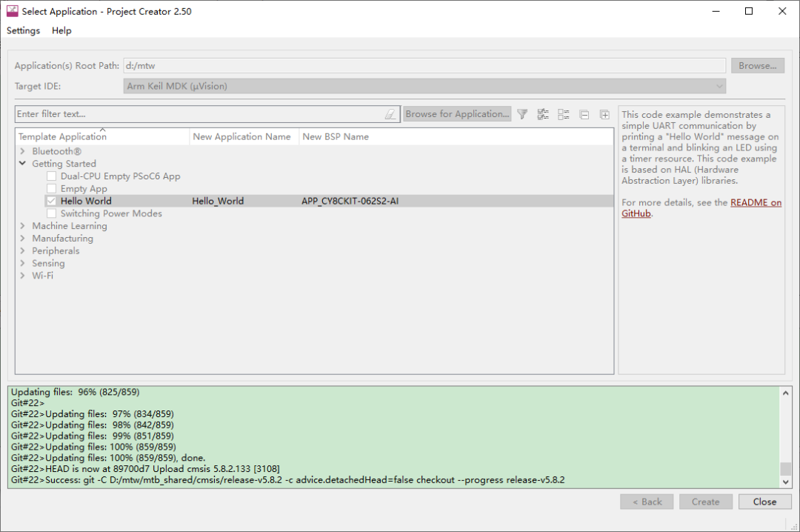Click the Peripherals category label
The height and width of the screenshot is (532, 800).
click(x=56, y=250)
